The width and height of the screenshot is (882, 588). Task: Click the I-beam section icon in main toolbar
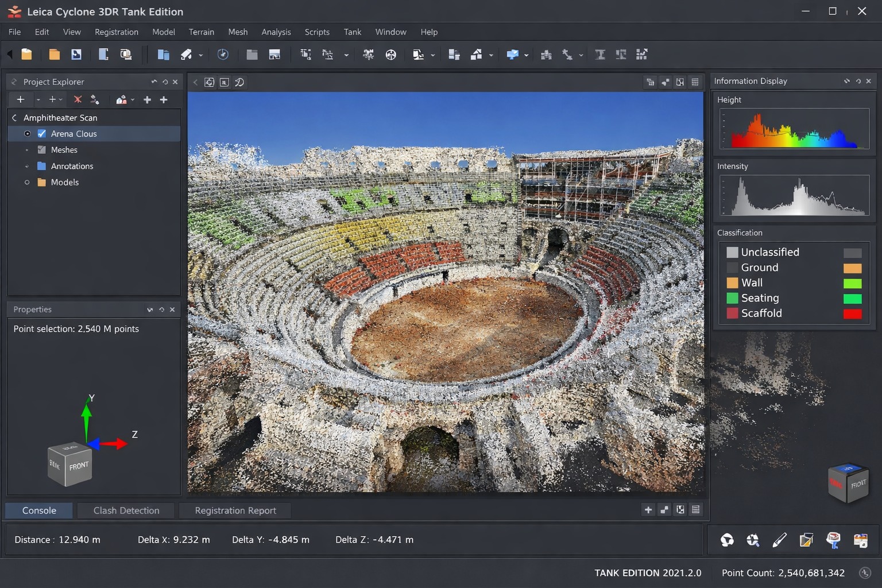pyautogui.click(x=600, y=55)
